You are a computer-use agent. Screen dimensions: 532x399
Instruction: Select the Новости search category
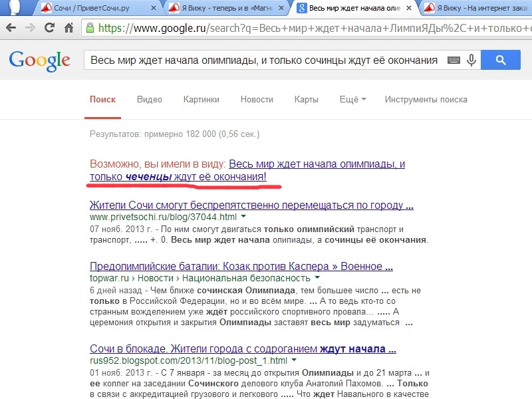pos(257,100)
